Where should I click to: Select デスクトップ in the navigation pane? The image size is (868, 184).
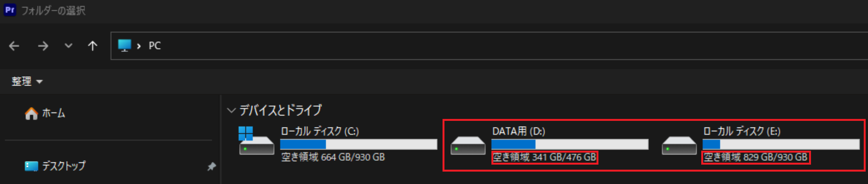pyautogui.click(x=63, y=166)
